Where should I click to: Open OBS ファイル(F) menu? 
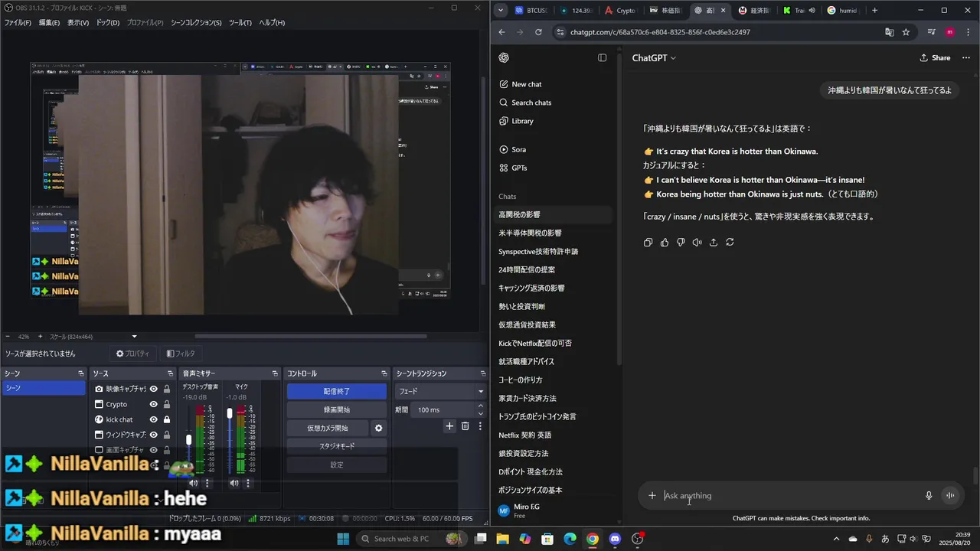click(x=18, y=23)
